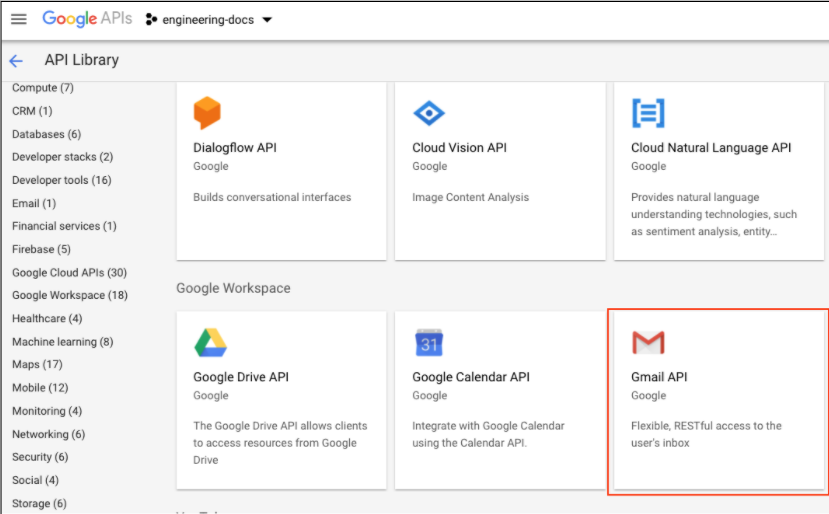Click the red Gmail envelope icon

pyautogui.click(x=648, y=343)
